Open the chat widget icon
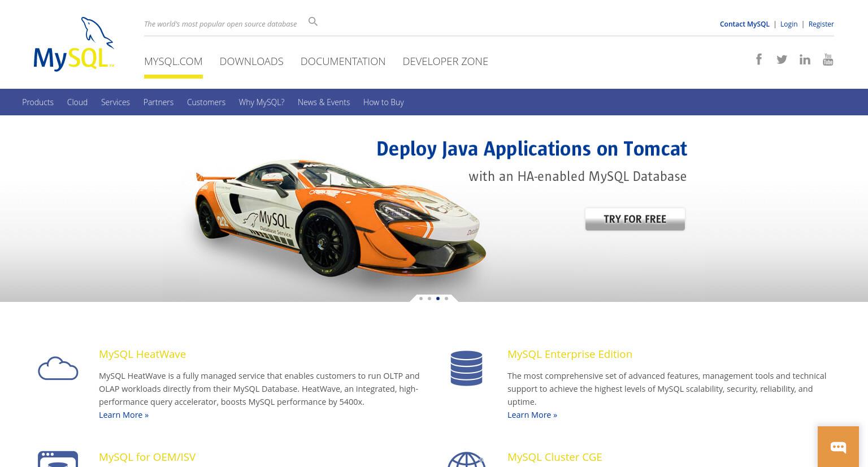This screenshot has height=467, width=868. [838, 447]
